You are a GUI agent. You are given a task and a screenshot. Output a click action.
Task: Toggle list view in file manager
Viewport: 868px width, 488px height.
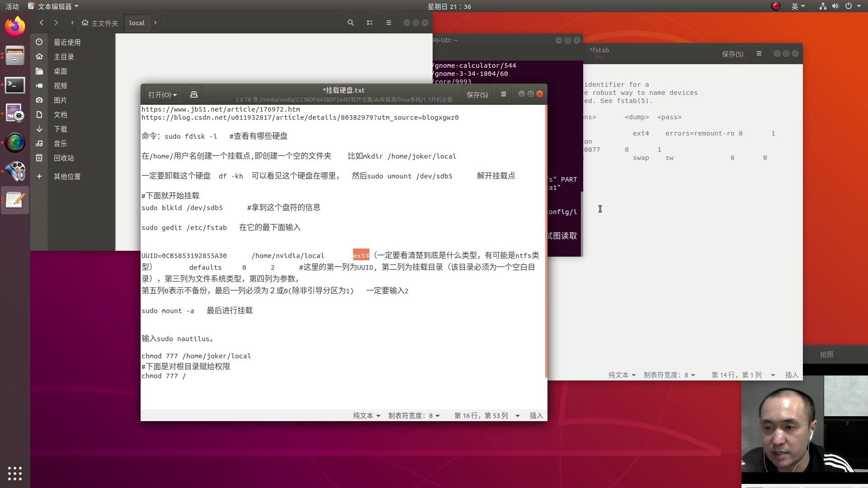click(370, 23)
